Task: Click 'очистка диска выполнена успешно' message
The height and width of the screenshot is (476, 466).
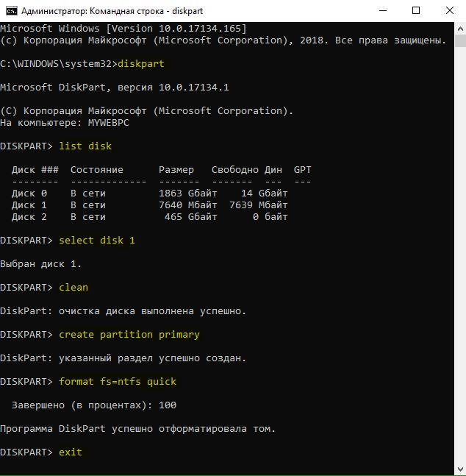Action: pos(152,311)
